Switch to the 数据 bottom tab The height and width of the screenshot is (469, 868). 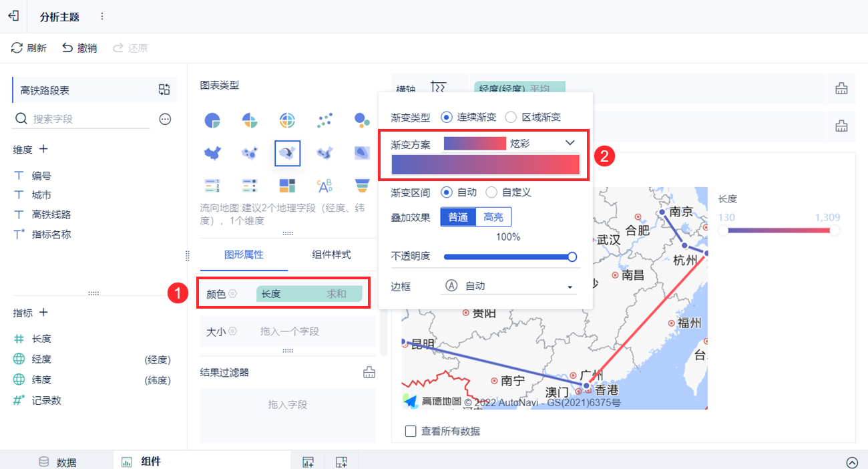57,462
